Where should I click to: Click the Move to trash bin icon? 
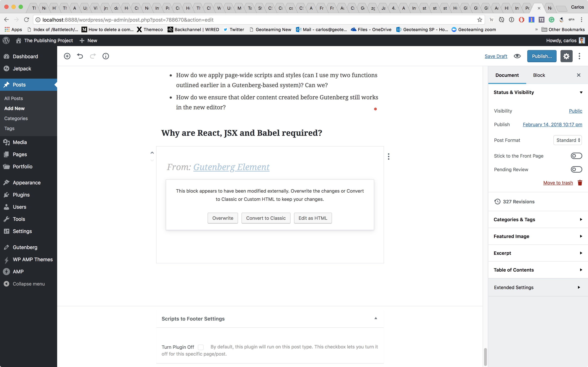(x=580, y=183)
